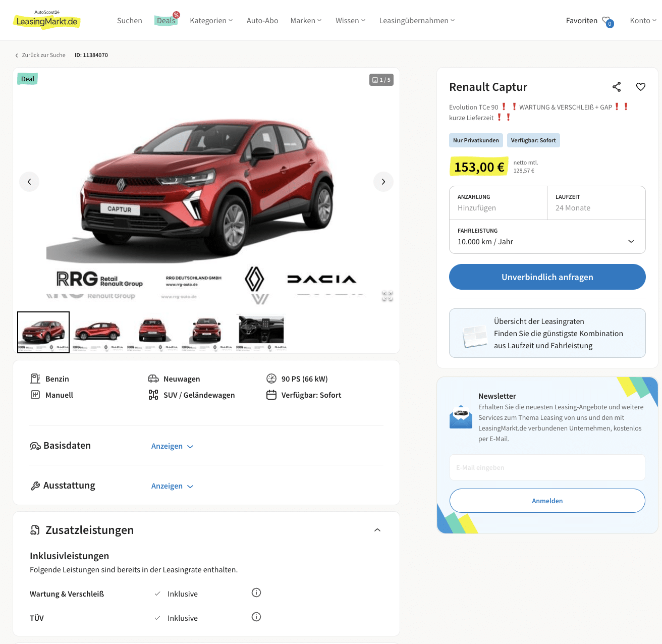Open fullscreen image view icon

[x=388, y=296]
